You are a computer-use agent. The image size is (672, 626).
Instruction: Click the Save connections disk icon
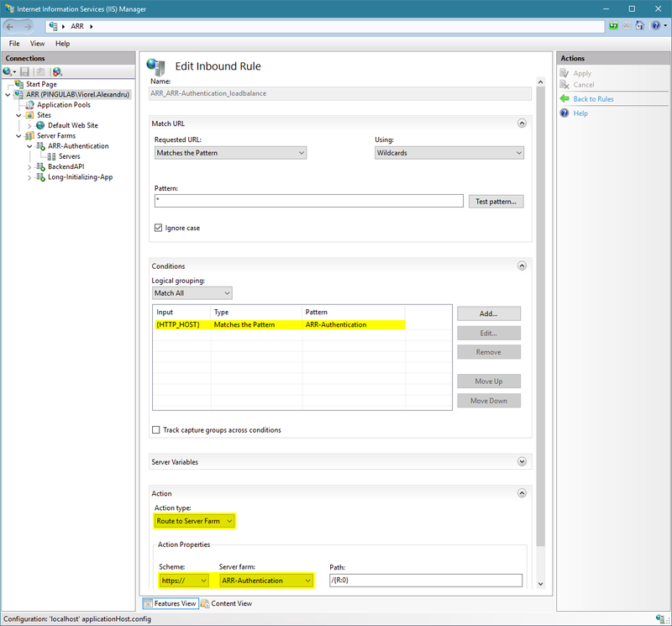(25, 71)
